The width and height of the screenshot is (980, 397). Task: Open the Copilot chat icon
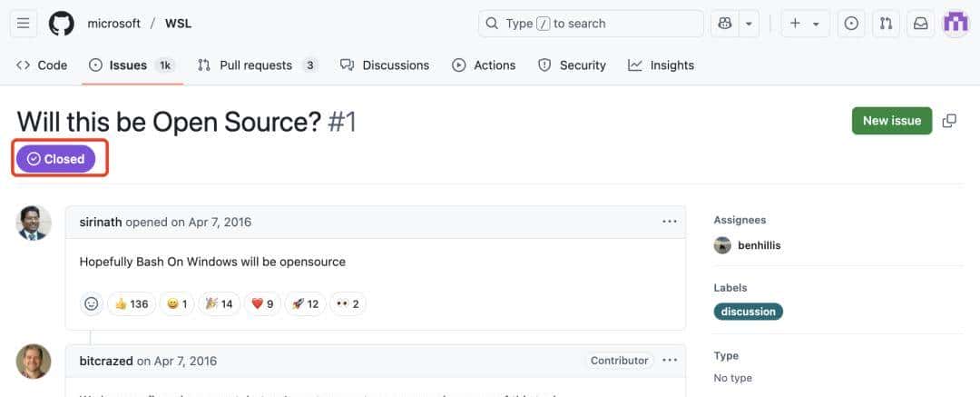(x=725, y=24)
